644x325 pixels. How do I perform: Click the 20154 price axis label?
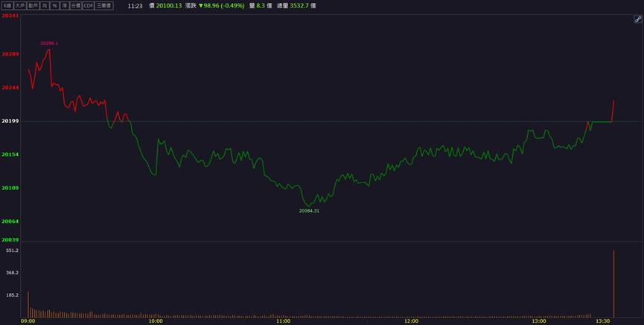(x=9, y=154)
